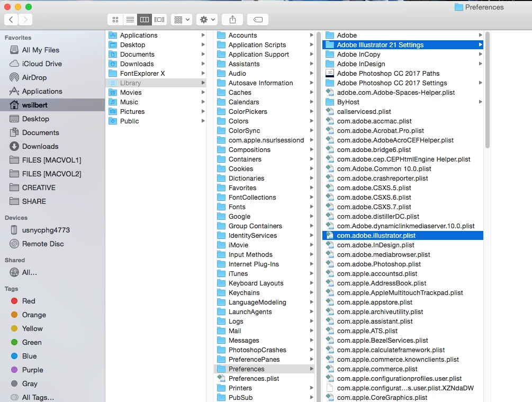
Task: Open the item arrangement dropdown
Action: (182, 20)
